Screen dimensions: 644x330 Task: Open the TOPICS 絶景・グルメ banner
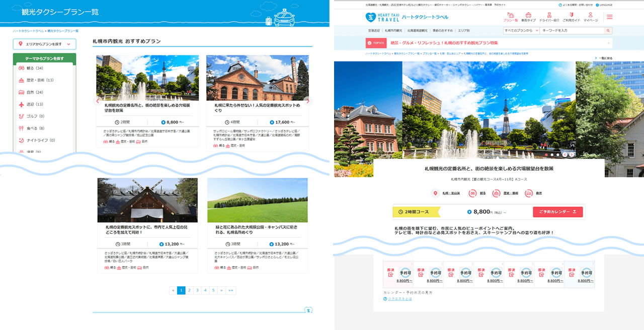[489, 43]
